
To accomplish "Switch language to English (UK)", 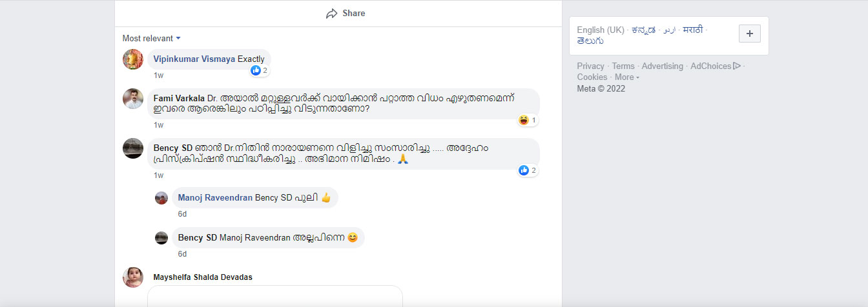I will coord(601,30).
